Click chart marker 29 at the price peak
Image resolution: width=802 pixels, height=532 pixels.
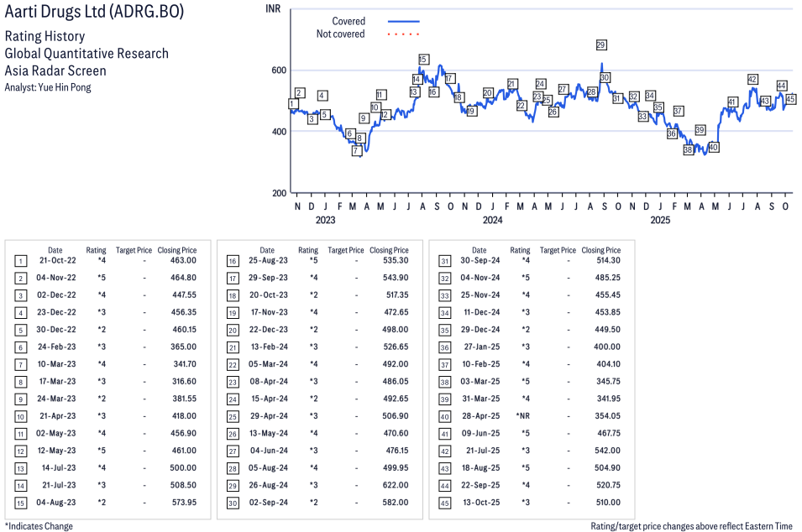(x=601, y=44)
